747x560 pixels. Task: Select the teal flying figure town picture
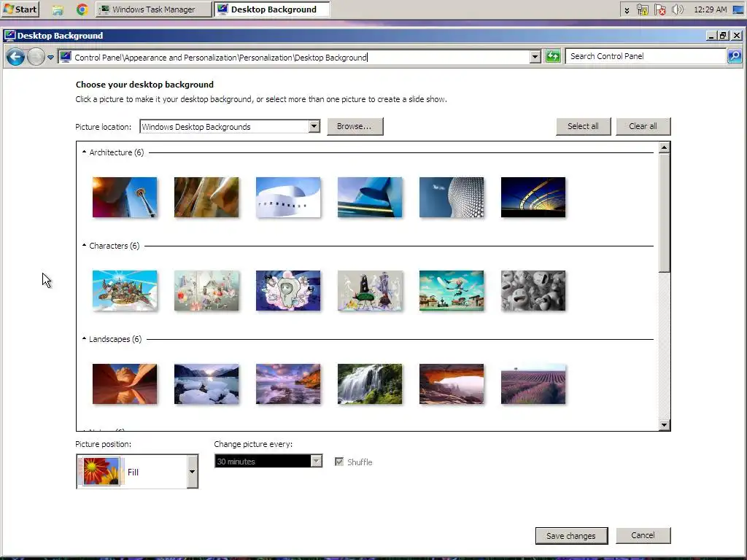click(x=452, y=291)
